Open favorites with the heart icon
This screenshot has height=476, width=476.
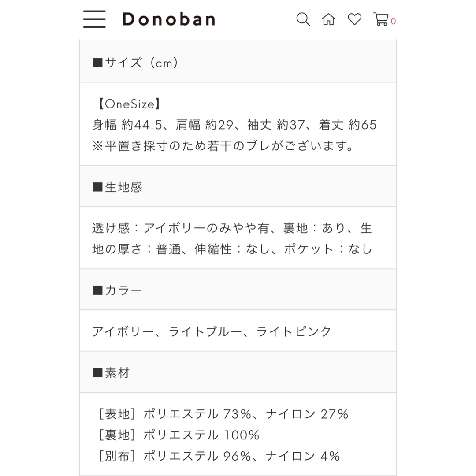point(354,19)
